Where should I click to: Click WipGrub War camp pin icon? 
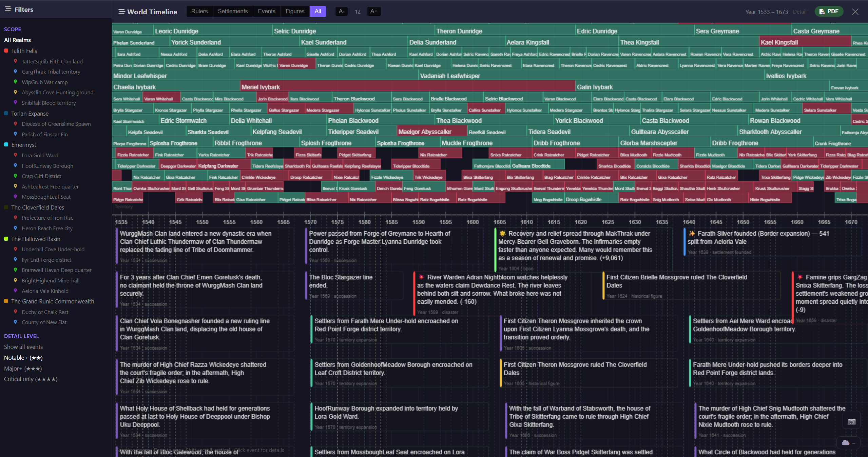[15, 82]
